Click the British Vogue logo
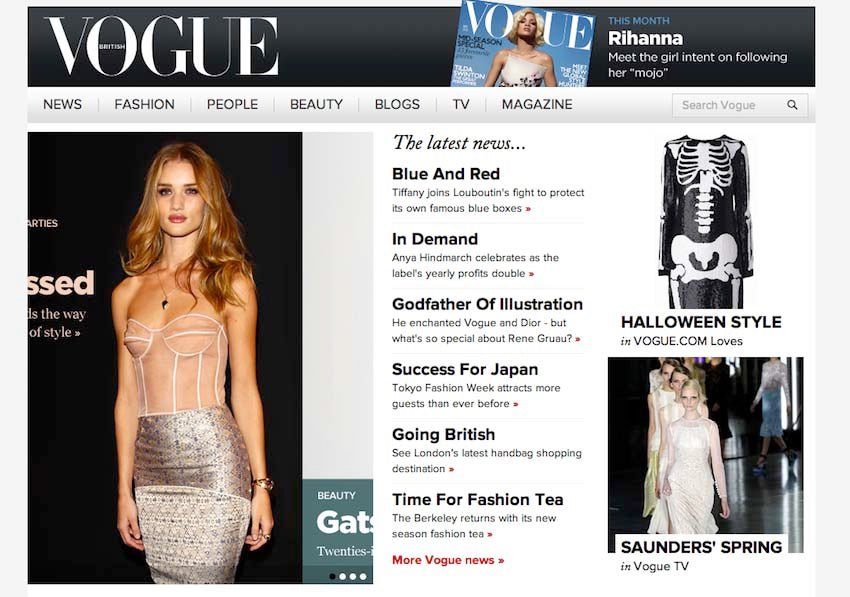The width and height of the screenshot is (850, 597). click(x=161, y=46)
